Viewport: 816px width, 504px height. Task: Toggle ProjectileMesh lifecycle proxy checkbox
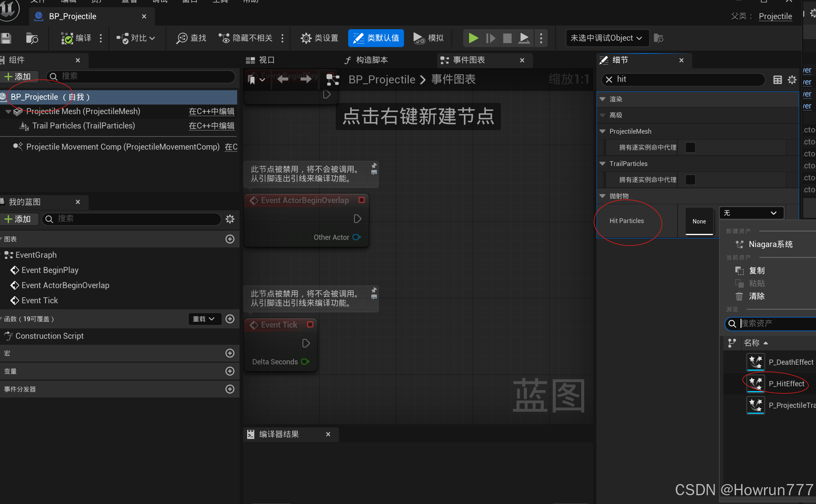coord(690,148)
